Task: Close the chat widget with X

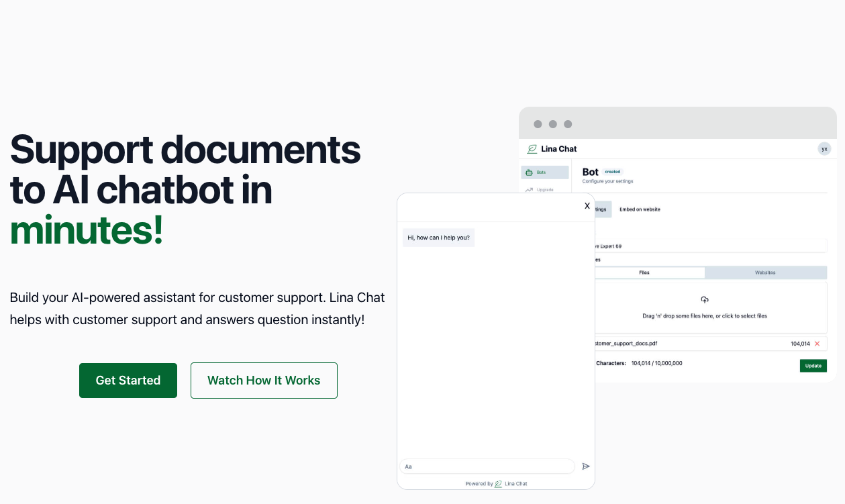Action: (587, 206)
